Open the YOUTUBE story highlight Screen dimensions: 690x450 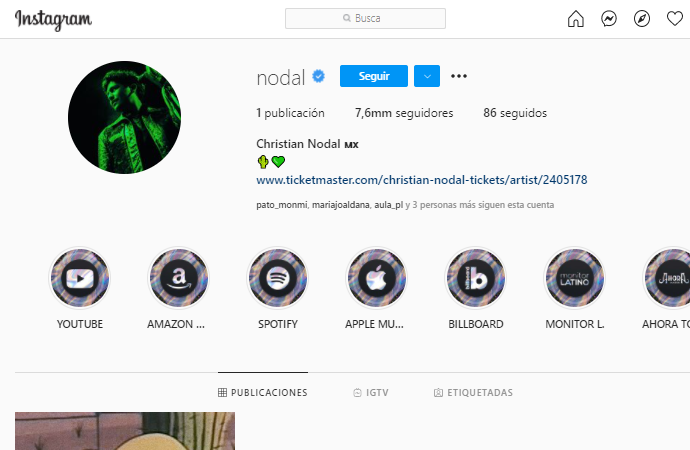(80, 278)
